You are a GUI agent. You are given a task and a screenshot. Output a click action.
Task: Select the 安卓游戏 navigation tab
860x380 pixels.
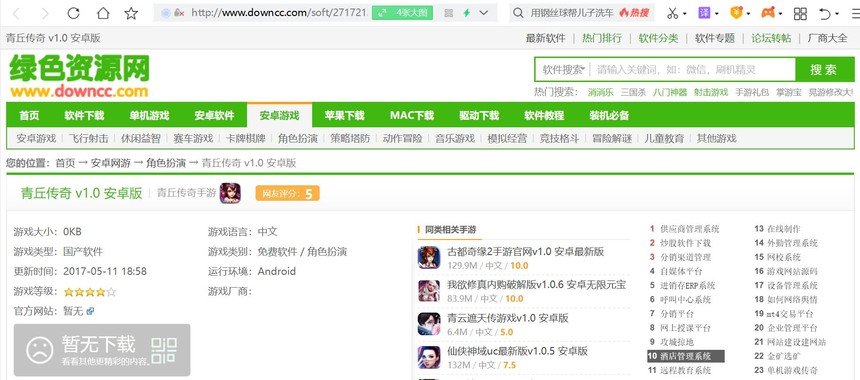[x=279, y=115]
